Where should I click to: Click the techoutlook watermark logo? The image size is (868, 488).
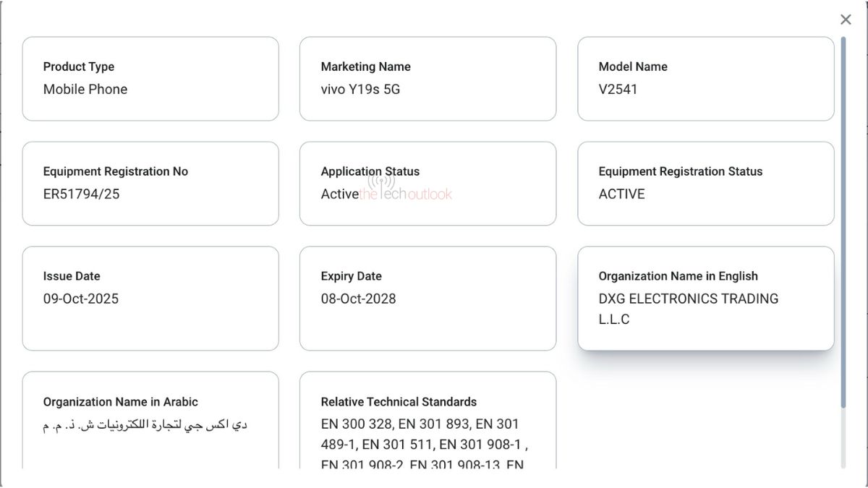(406, 191)
